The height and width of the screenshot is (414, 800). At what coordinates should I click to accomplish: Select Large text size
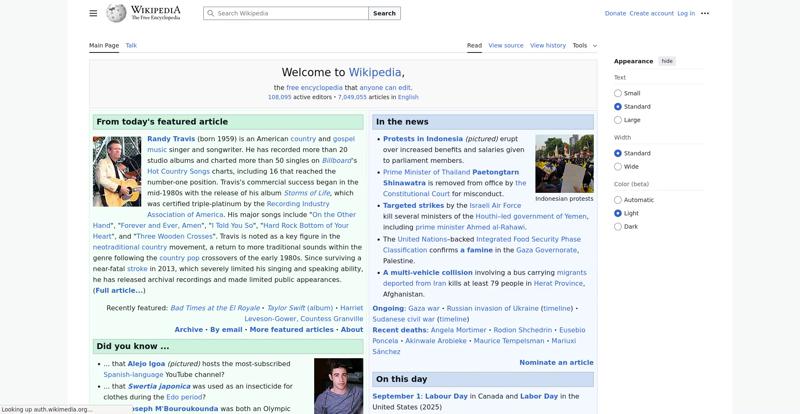[x=618, y=120]
